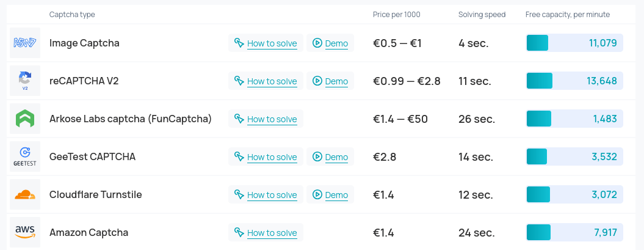This screenshot has height=250, width=644.
Task: Open How to solve for Arkose Labs captcha
Action: [x=272, y=119]
